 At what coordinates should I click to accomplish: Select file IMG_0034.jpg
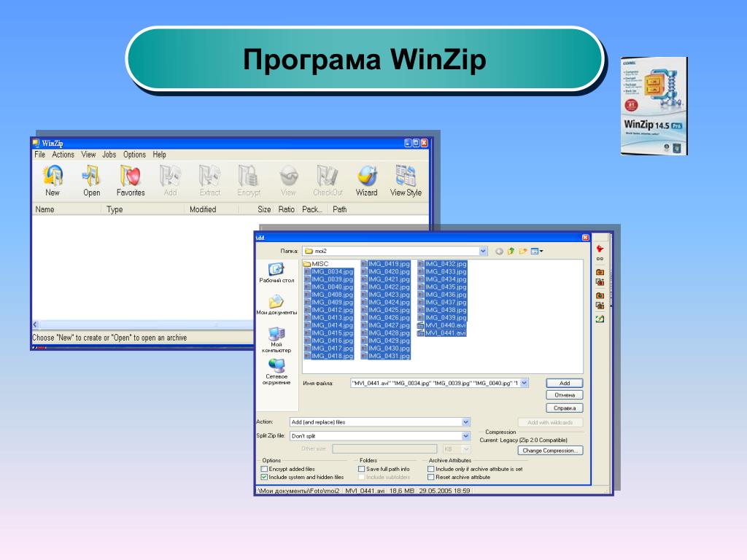[x=329, y=271]
